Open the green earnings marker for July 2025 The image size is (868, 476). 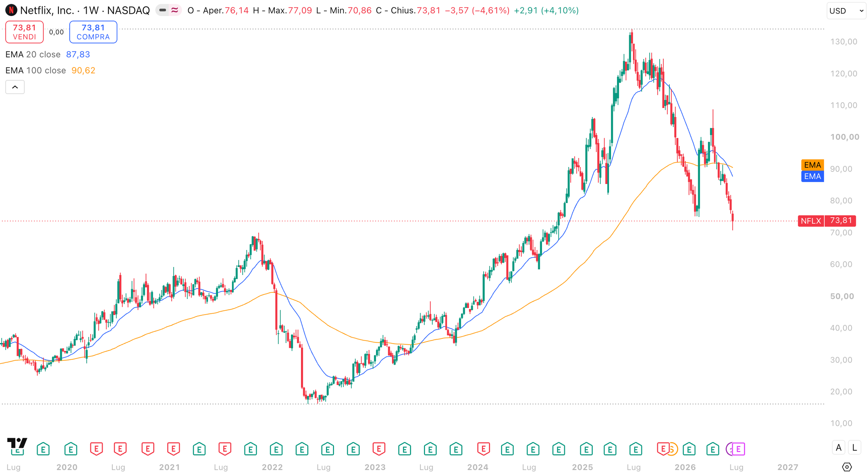click(x=636, y=449)
